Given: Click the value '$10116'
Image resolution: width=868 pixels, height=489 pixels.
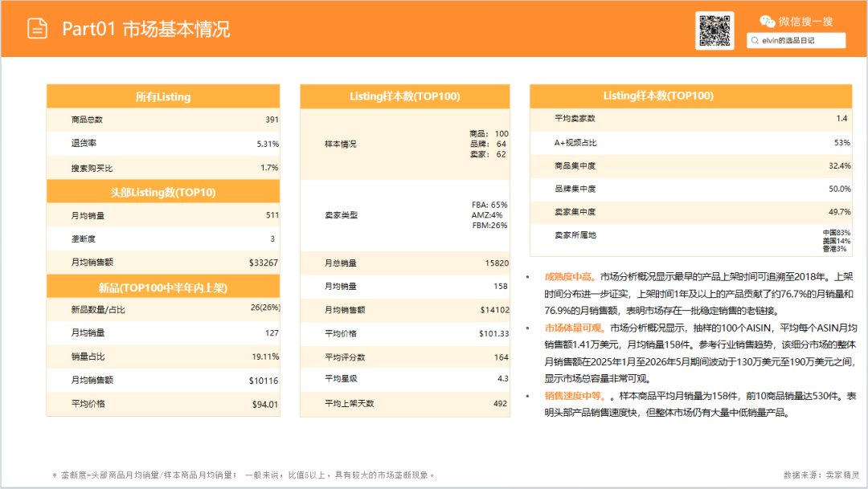Looking at the screenshot, I should coord(264,381).
